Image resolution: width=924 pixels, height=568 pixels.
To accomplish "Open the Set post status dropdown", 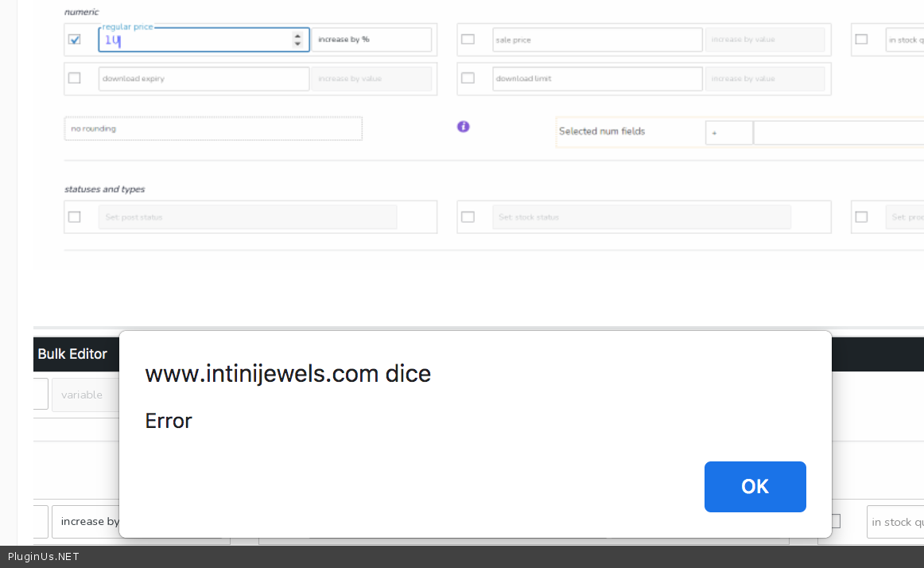I will tap(247, 217).
